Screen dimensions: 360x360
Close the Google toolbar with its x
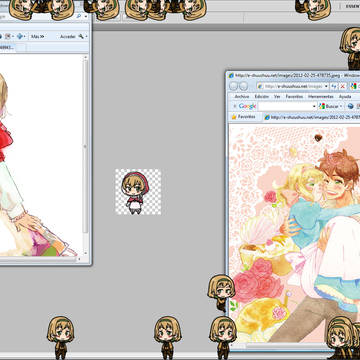234,106
